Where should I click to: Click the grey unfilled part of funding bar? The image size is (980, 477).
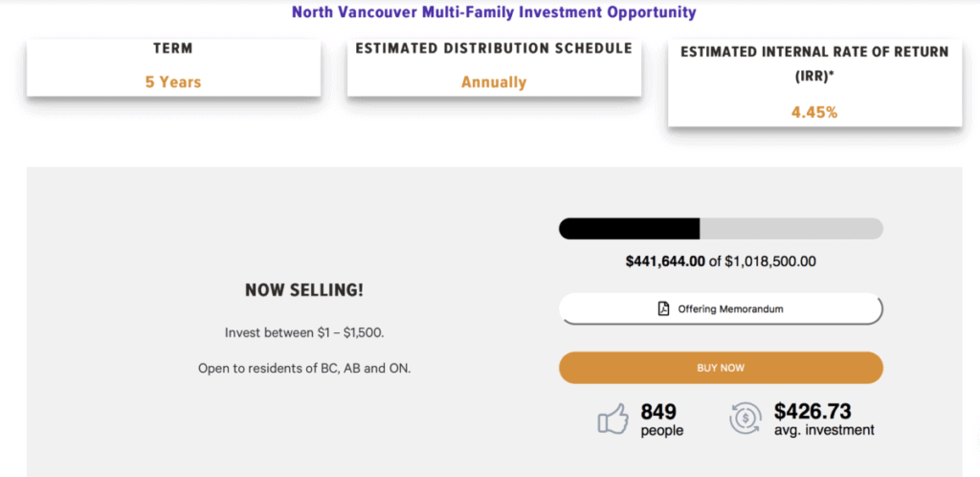[791, 229]
